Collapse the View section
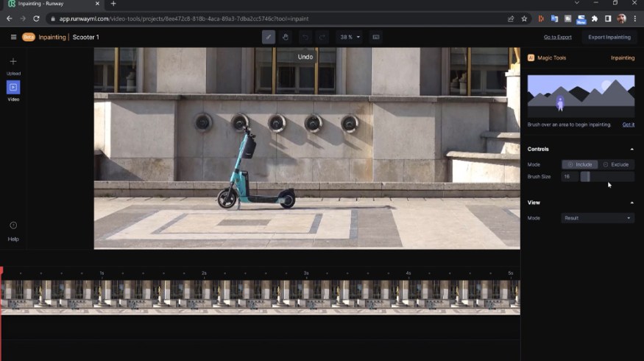Screen dimensions: 644x361 (x=631, y=202)
